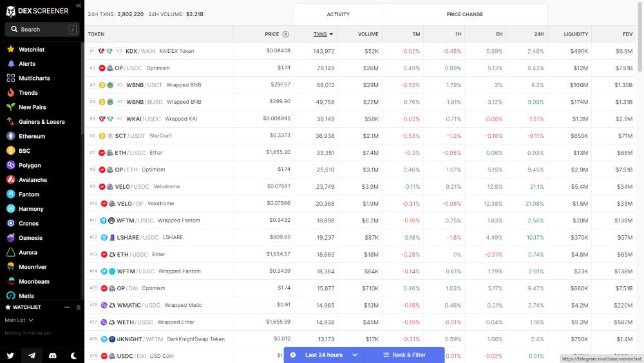
Task: Open dKNIGHT/WFTM DarkKnightSwap Token row
Action: point(360,339)
